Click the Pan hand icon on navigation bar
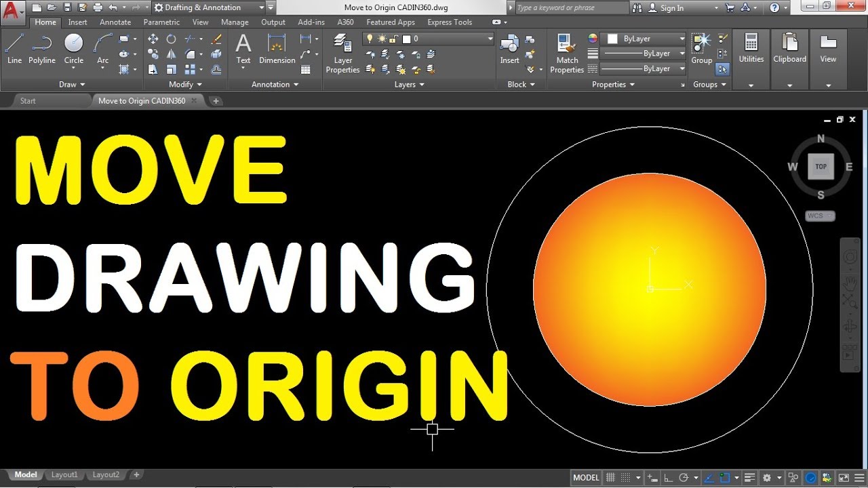868x488 pixels. [x=850, y=283]
